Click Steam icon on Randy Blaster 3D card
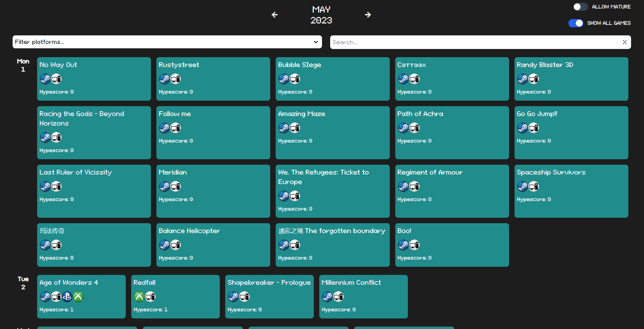644x329 pixels. [x=522, y=79]
